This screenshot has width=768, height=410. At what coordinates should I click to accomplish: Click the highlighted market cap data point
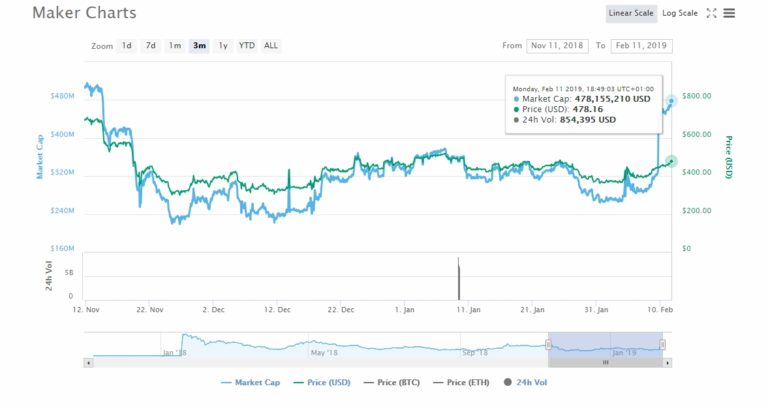click(x=671, y=101)
